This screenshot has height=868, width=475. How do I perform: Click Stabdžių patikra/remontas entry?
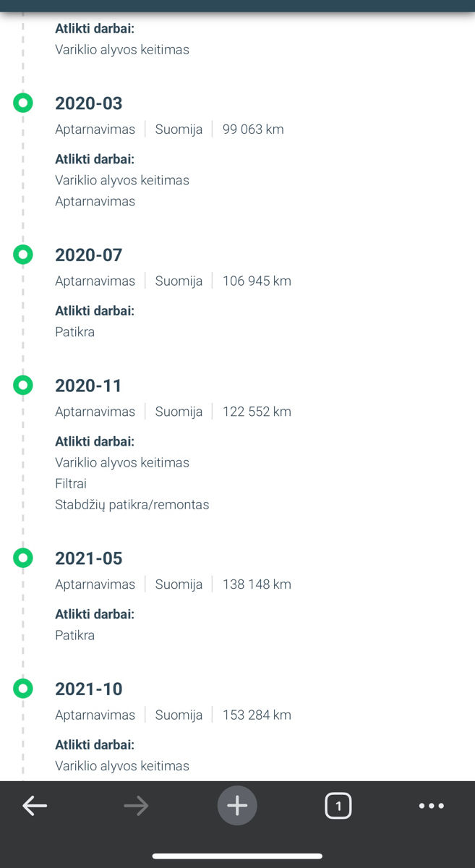pyautogui.click(x=132, y=505)
